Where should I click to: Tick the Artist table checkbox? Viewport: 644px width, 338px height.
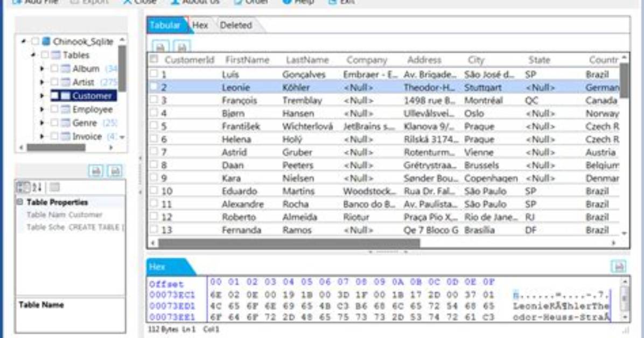click(54, 82)
